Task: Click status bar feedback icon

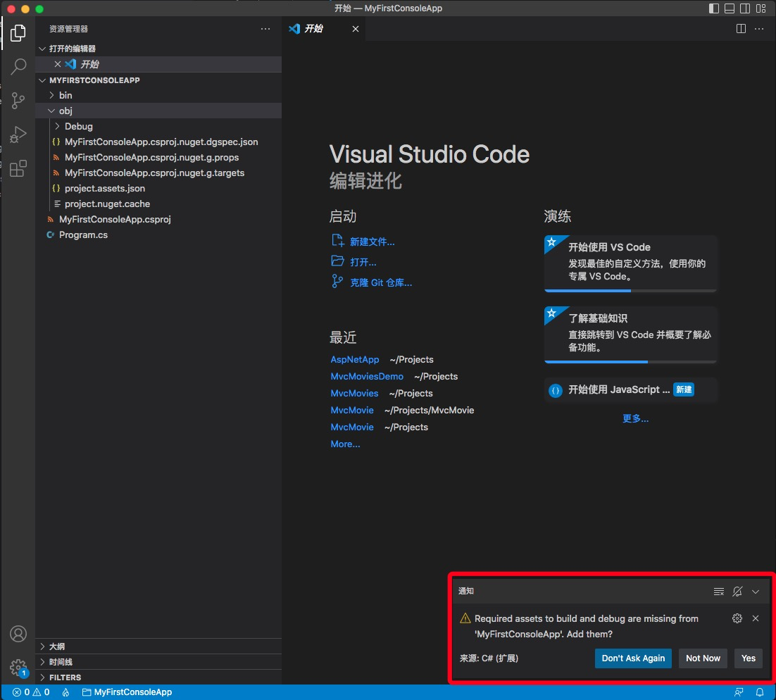Action: 739,692
